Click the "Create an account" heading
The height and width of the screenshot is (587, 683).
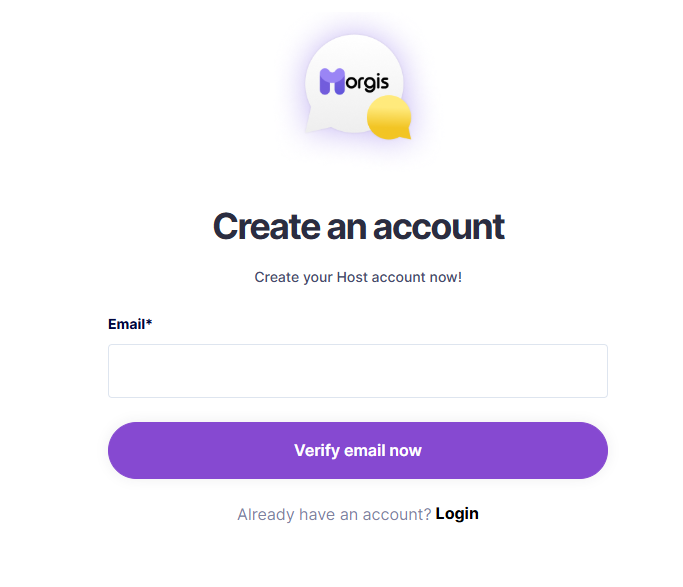[358, 226]
